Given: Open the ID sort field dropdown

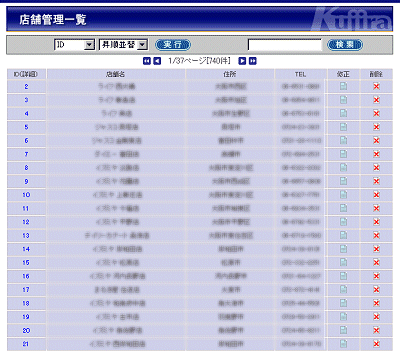Looking at the screenshot, I should 75,45.
